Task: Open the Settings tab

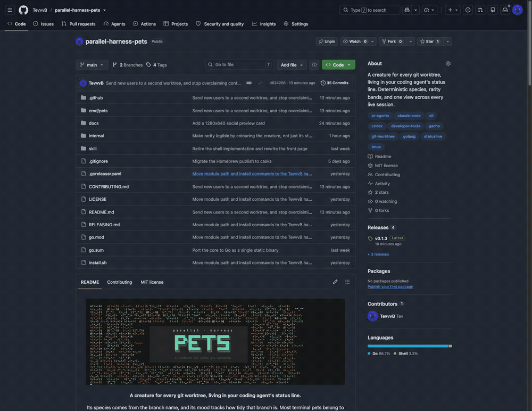Action: point(296,24)
